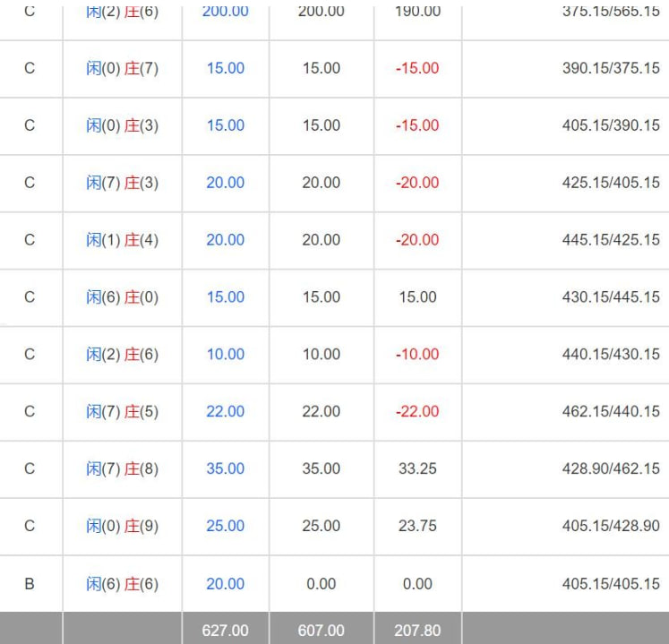Click the red -10.00 loss value

417,354
